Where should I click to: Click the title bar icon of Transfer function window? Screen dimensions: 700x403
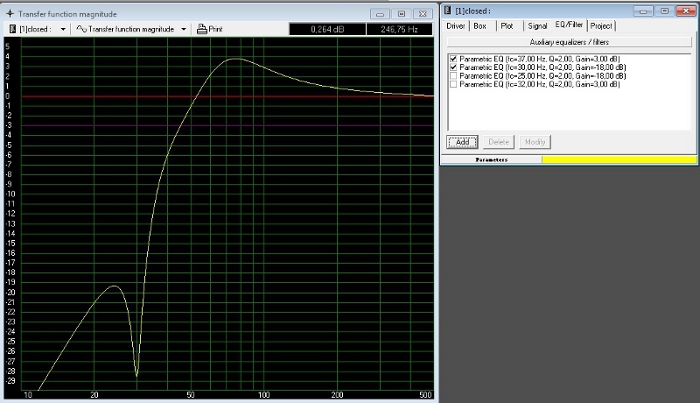pyautogui.click(x=10, y=13)
